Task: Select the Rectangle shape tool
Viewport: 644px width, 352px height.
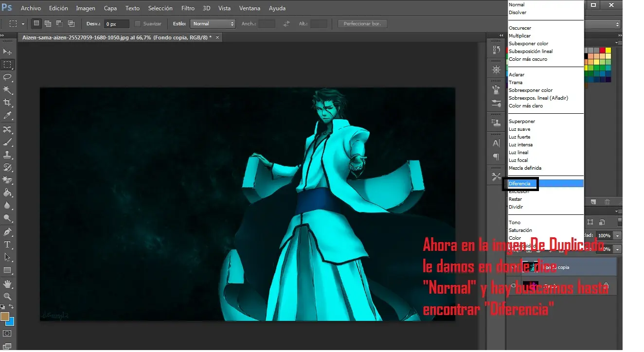Action: 7,270
